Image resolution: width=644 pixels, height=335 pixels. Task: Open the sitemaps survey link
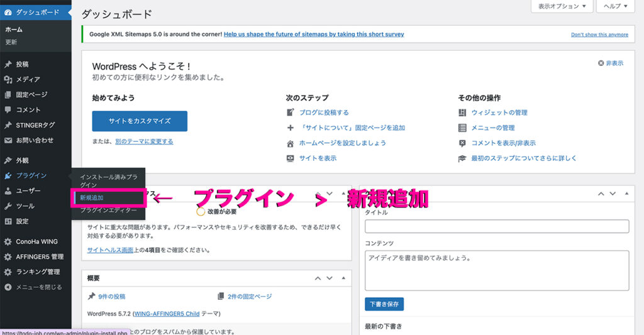(x=314, y=34)
